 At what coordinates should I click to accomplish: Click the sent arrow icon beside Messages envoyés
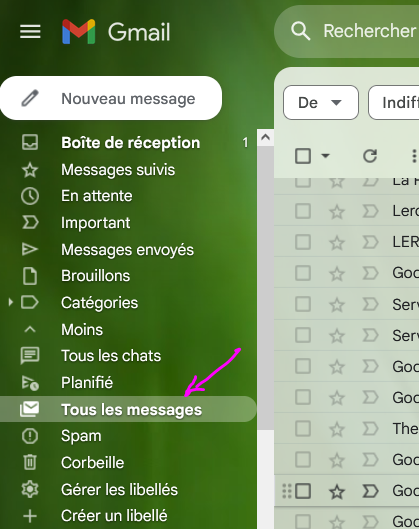coord(30,249)
